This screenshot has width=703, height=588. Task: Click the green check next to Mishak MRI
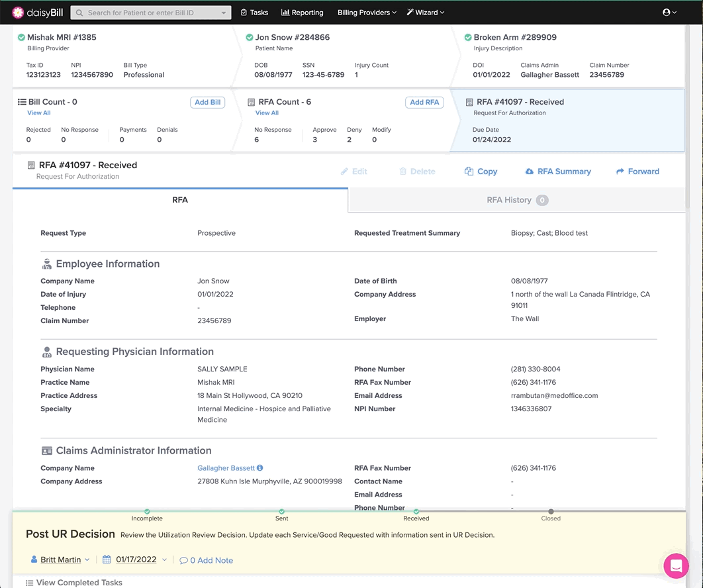click(x=21, y=37)
